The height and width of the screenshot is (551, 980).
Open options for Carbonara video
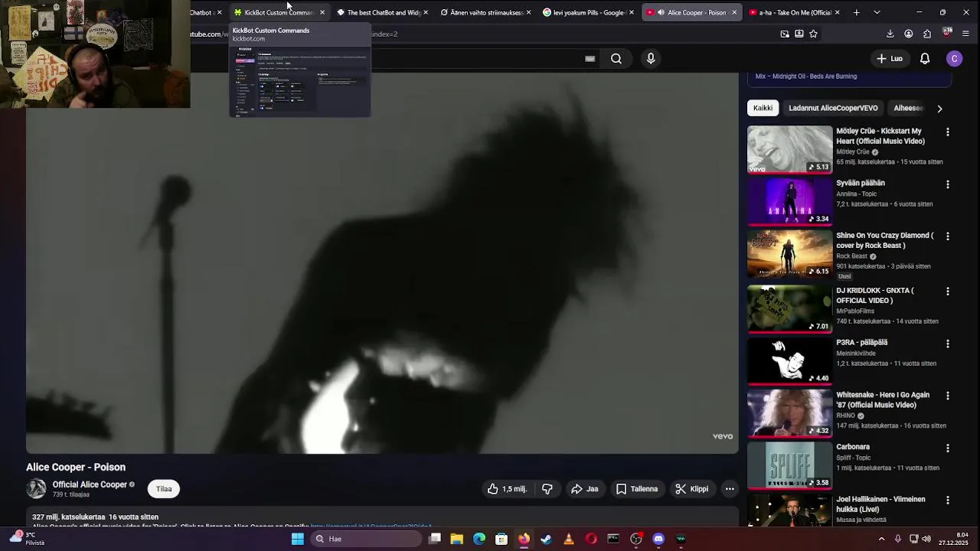[948, 448]
